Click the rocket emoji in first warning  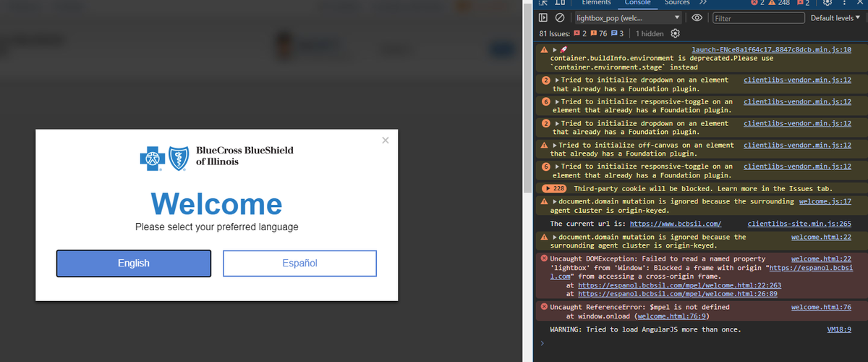562,49
